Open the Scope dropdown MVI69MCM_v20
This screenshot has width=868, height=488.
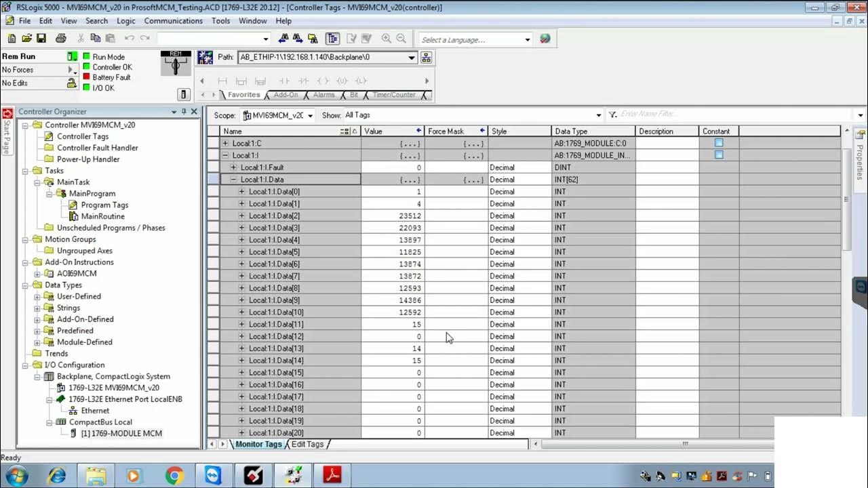coord(310,115)
